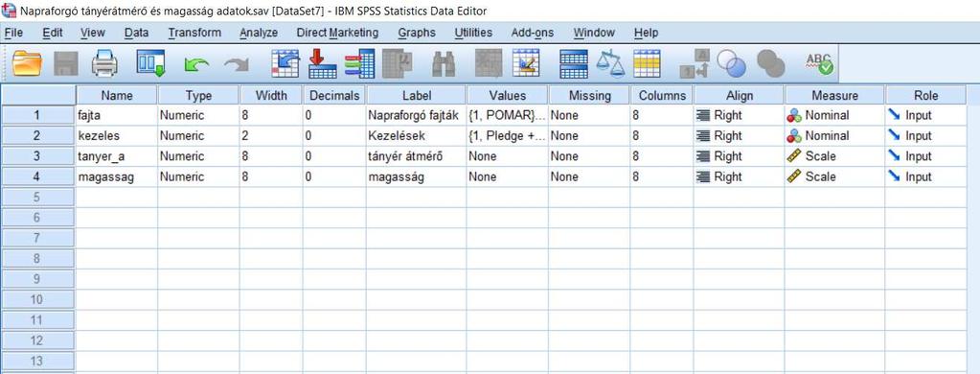This screenshot has height=374, width=980.
Task: Open Align Right cell for fajta
Action: [739, 115]
